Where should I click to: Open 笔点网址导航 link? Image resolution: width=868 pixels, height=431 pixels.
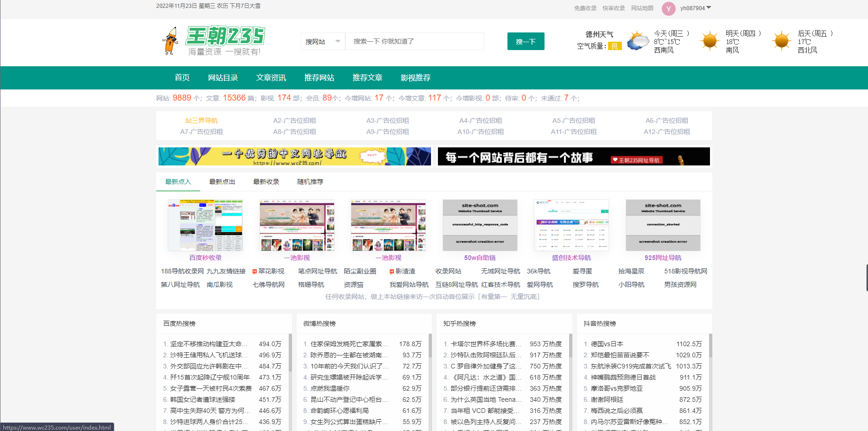pos(317,271)
